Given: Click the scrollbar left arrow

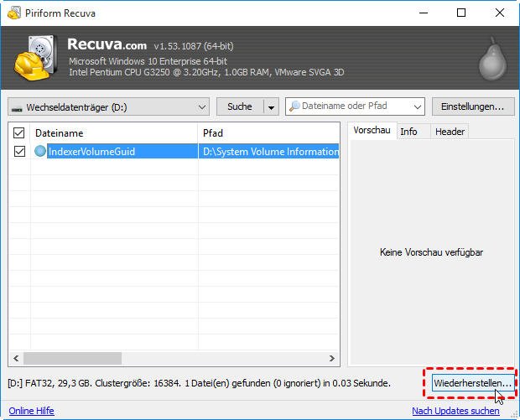Looking at the screenshot, I should tap(16, 358).
